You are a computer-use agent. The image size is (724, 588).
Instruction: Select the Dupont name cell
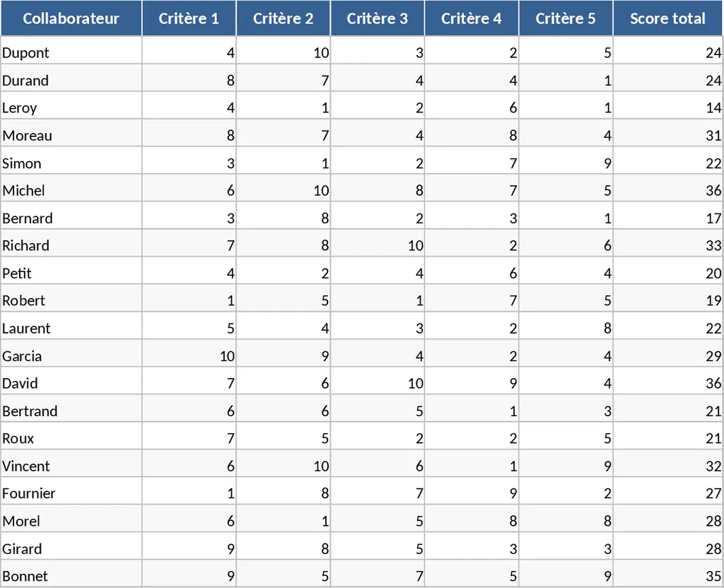(71, 52)
